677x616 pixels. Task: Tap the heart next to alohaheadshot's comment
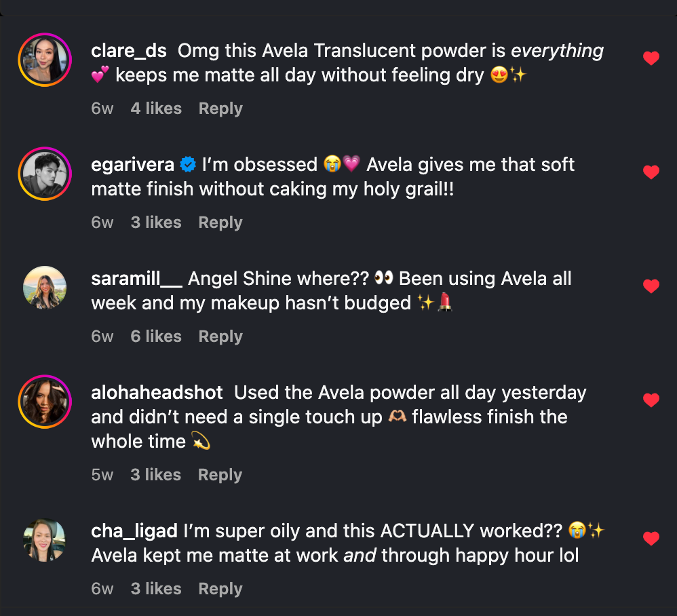click(x=651, y=400)
